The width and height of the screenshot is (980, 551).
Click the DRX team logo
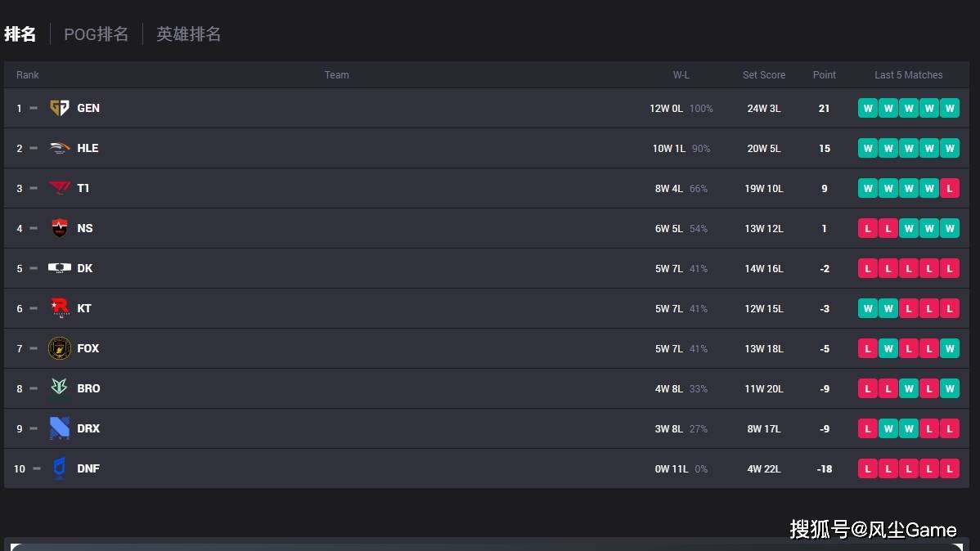(60, 428)
